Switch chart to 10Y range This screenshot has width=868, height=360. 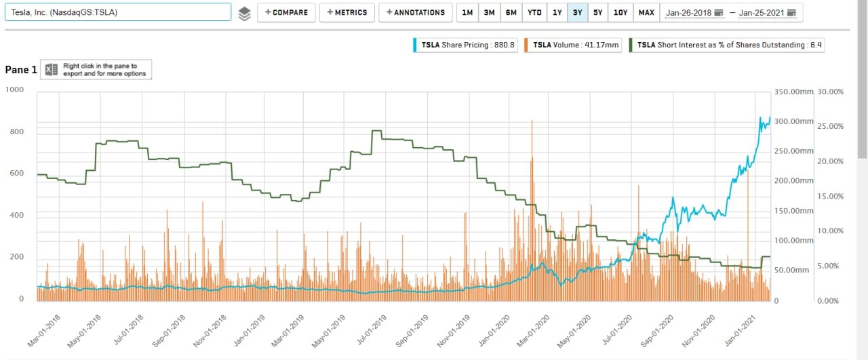[620, 13]
